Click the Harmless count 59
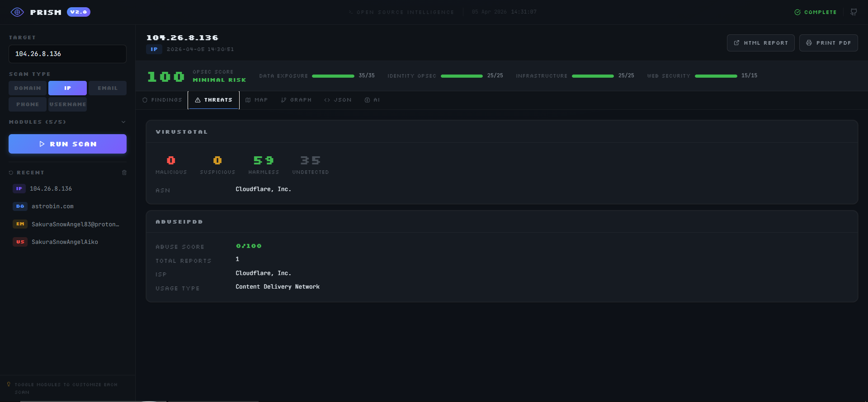This screenshot has height=402, width=868. (264, 160)
